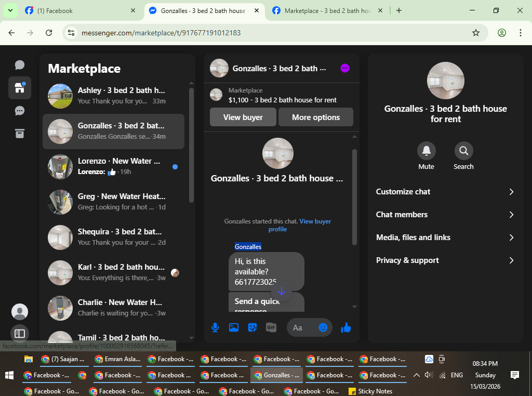Screen dimensions: 532x396
Task: Open Charlie New Water Heater chat
Action: click(x=114, y=308)
